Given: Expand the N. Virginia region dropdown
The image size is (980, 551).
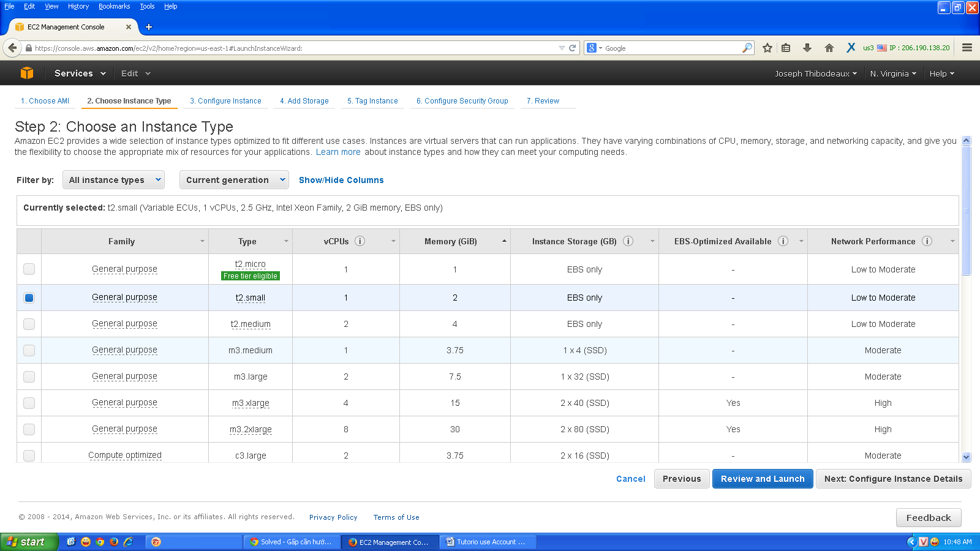Looking at the screenshot, I should pyautogui.click(x=893, y=73).
